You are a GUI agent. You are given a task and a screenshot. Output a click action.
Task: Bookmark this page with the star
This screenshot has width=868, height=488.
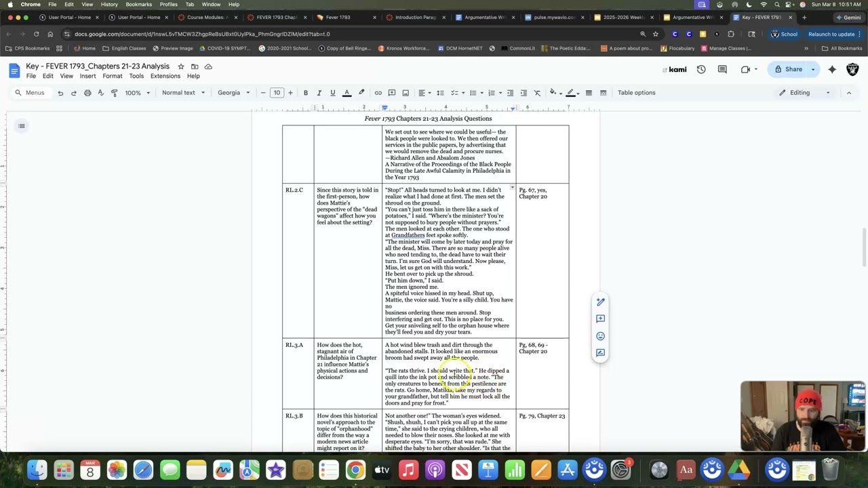[x=655, y=34]
